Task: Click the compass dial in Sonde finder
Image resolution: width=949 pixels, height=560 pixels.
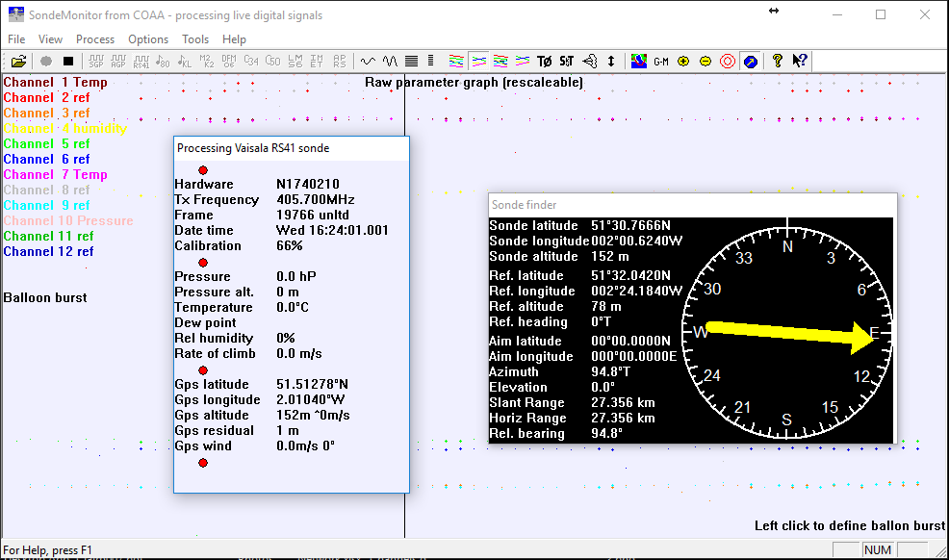Action: coord(787,333)
